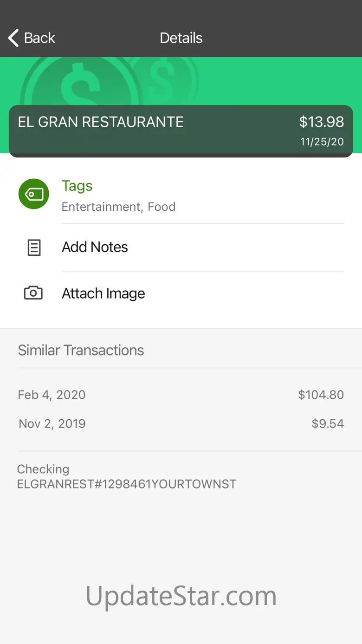Viewport: 362px width, 644px height.
Task: Tap EL GRAN RESTAURANTE transaction name
Action: pyautogui.click(x=101, y=122)
